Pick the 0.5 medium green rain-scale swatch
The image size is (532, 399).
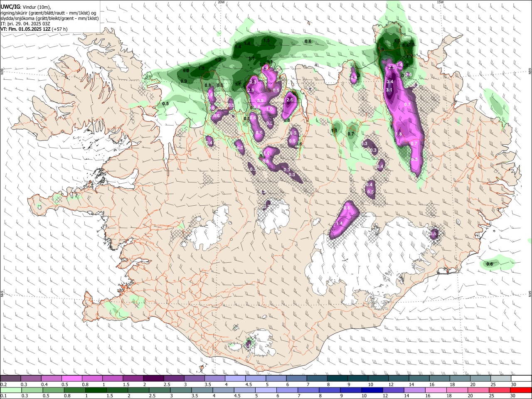[x=53, y=390]
